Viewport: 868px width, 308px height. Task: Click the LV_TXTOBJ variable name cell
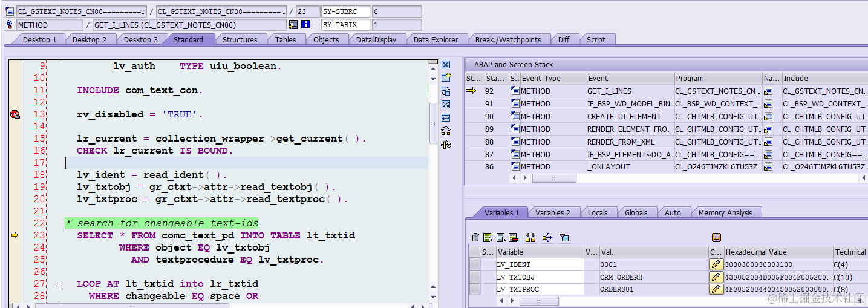540,277
